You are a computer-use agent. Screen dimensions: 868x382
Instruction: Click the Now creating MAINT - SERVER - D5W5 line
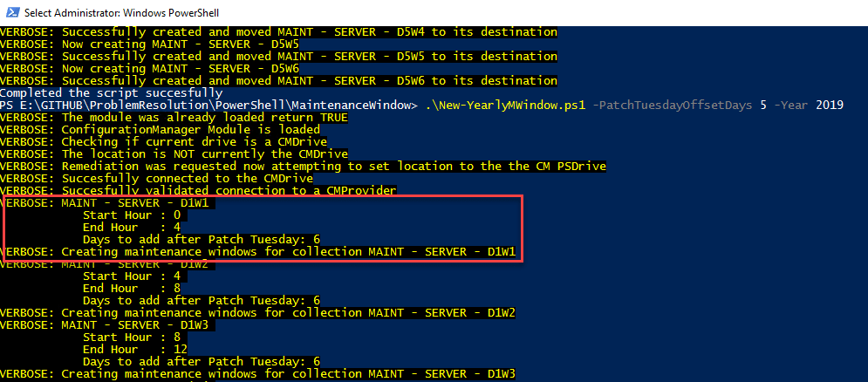(149, 44)
